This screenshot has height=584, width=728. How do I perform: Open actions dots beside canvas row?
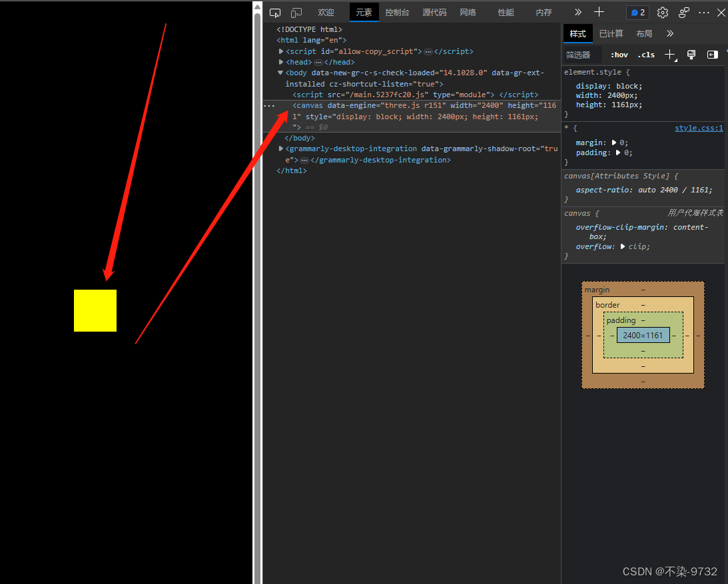[x=269, y=106]
